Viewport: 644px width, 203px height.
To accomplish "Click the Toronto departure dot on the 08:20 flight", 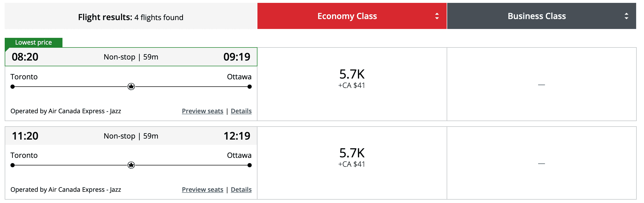I will point(13,87).
